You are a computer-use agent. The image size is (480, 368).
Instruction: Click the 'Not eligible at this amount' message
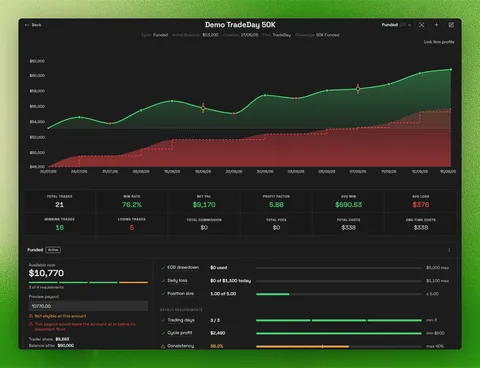click(x=60, y=316)
